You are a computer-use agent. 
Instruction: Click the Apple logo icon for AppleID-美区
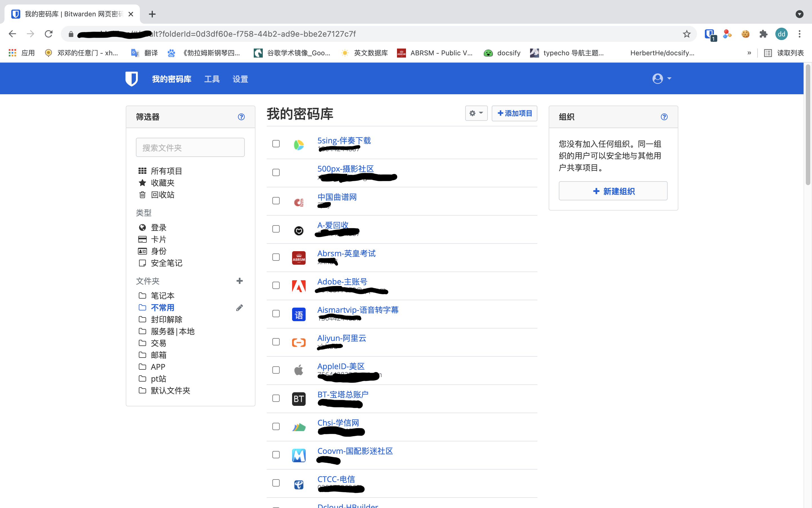point(299,370)
